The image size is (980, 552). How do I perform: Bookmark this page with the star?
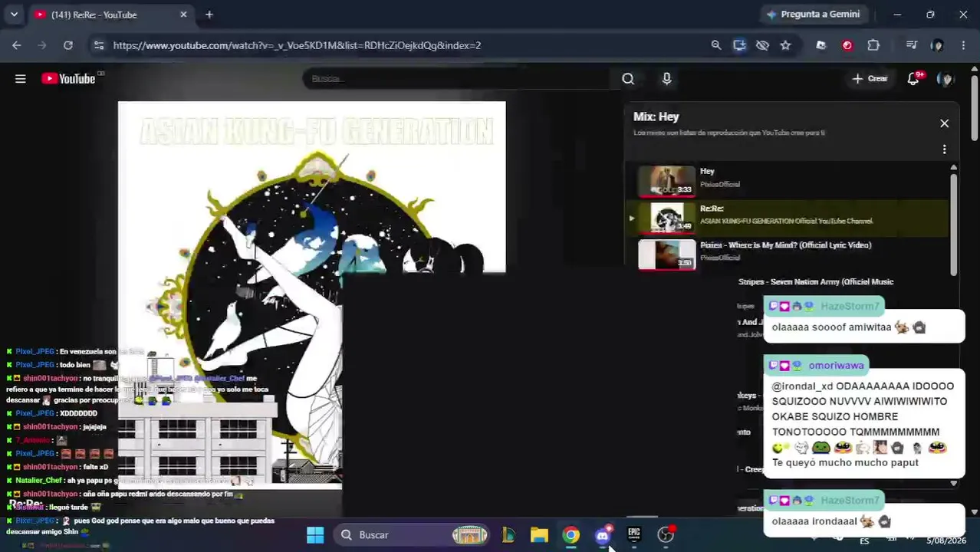tap(785, 45)
